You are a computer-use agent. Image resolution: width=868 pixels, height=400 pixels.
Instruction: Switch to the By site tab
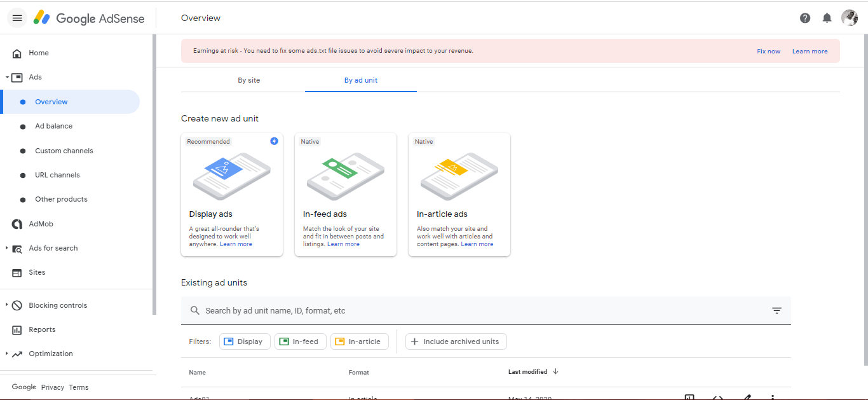249,80
